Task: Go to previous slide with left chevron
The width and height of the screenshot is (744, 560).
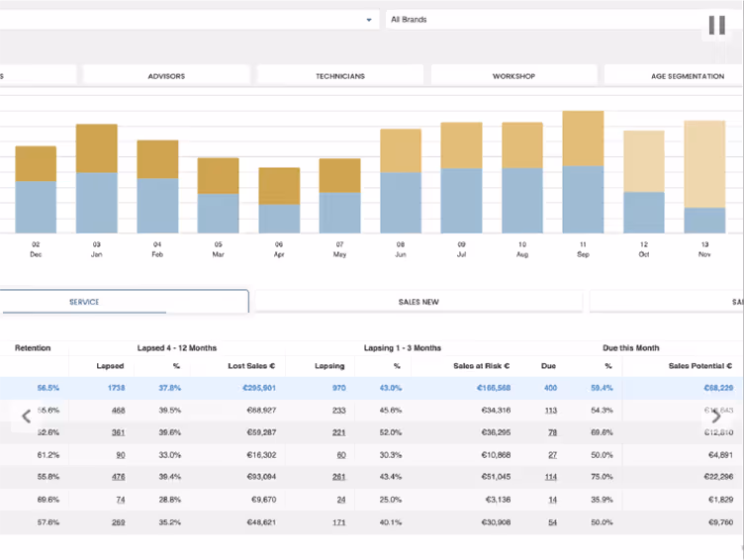Action: pos(27,417)
